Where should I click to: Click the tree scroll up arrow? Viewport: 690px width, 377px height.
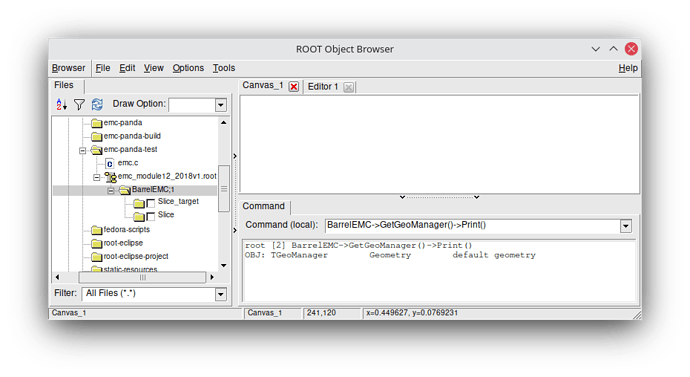(x=224, y=123)
